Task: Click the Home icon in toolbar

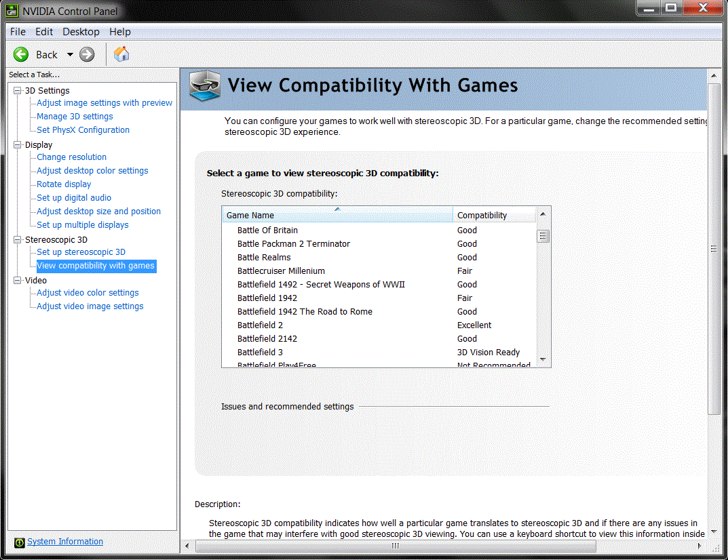Action: click(121, 54)
